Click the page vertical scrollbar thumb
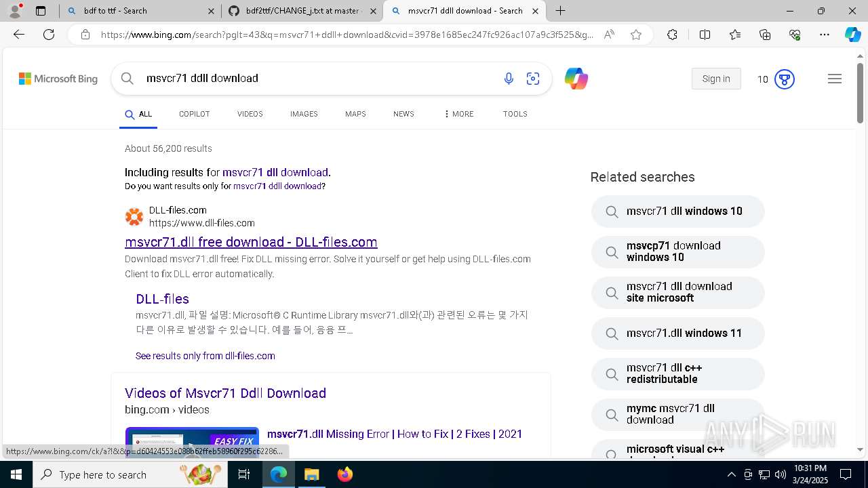This screenshot has height=488, width=868. coord(860,93)
